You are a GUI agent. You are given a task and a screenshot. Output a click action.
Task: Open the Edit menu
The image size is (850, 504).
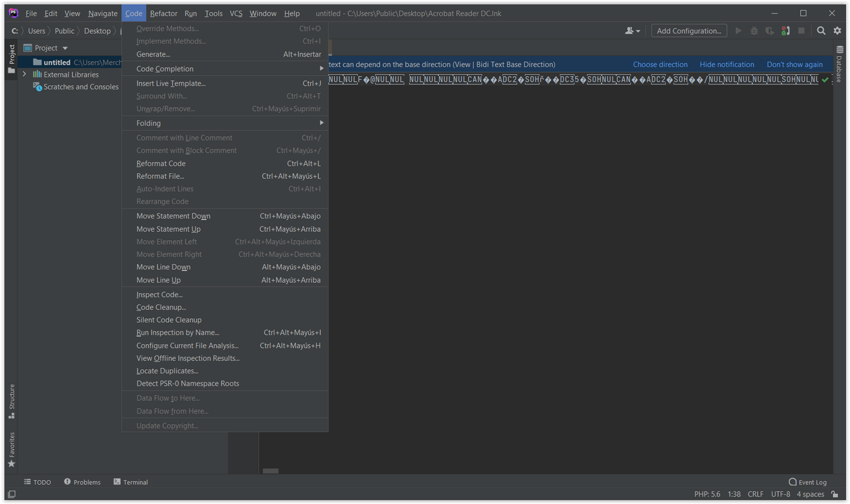[x=51, y=13]
